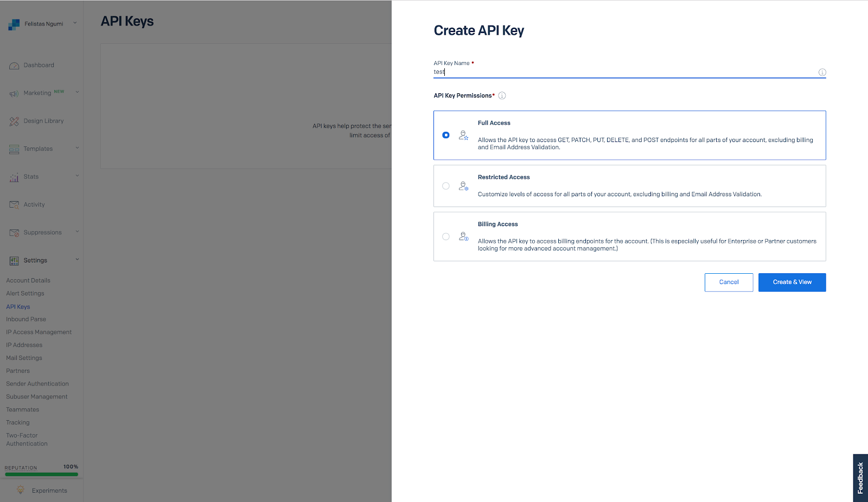Click the Dashboard gauge icon
The height and width of the screenshot is (502, 868).
14,66
